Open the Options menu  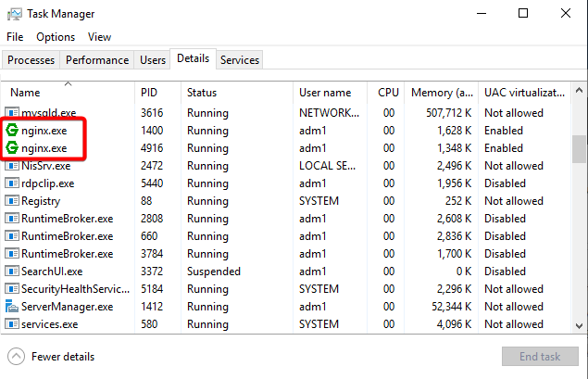56,37
